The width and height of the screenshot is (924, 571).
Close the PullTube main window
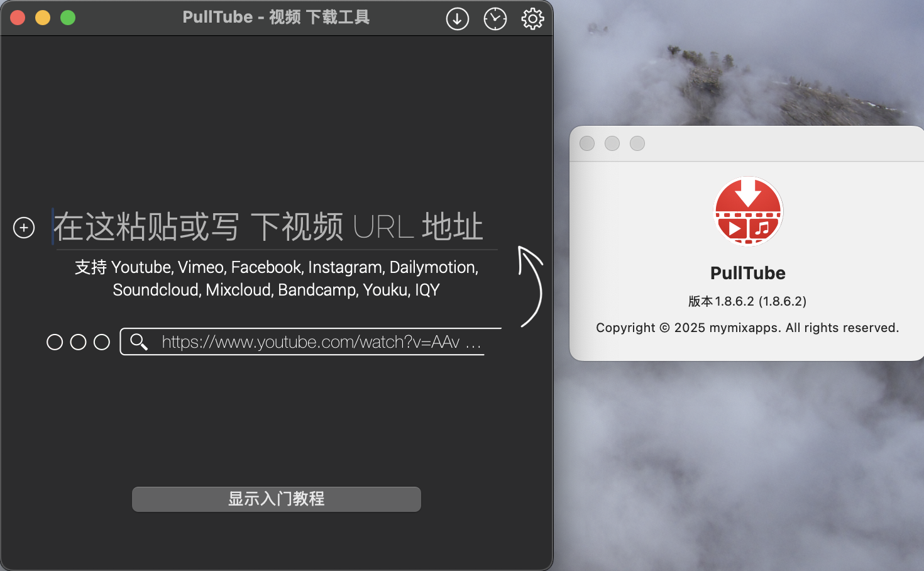click(x=18, y=18)
